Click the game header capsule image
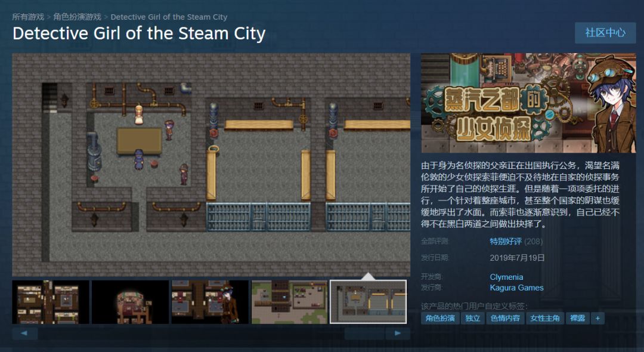 528,103
